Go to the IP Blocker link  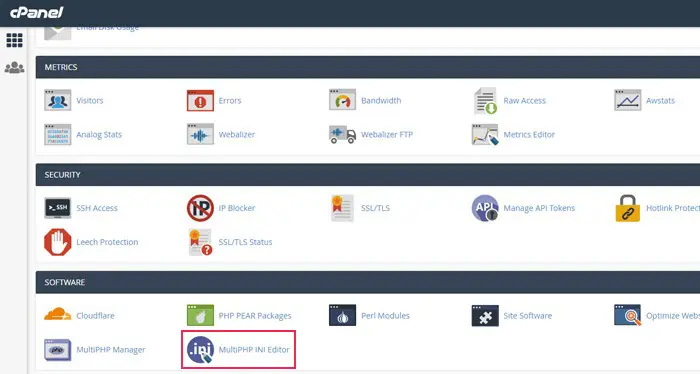pyautogui.click(x=237, y=208)
